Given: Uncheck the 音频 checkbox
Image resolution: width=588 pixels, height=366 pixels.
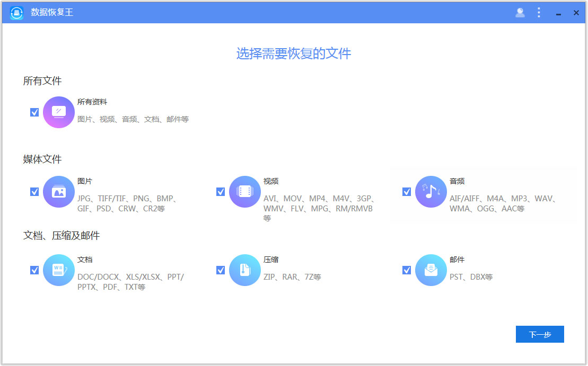Looking at the screenshot, I should pyautogui.click(x=406, y=191).
